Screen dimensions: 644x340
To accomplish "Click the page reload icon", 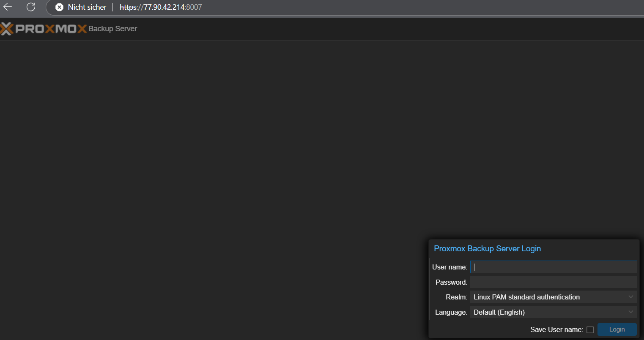I will [30, 7].
